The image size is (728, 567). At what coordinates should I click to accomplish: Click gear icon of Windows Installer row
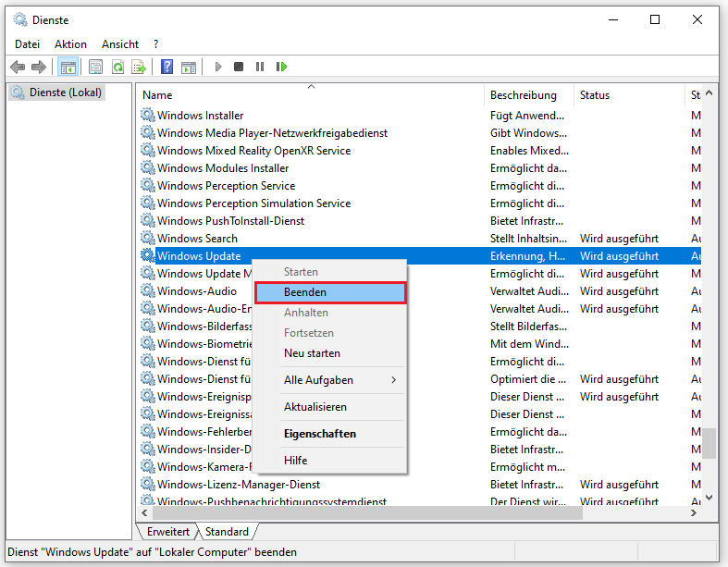click(148, 115)
